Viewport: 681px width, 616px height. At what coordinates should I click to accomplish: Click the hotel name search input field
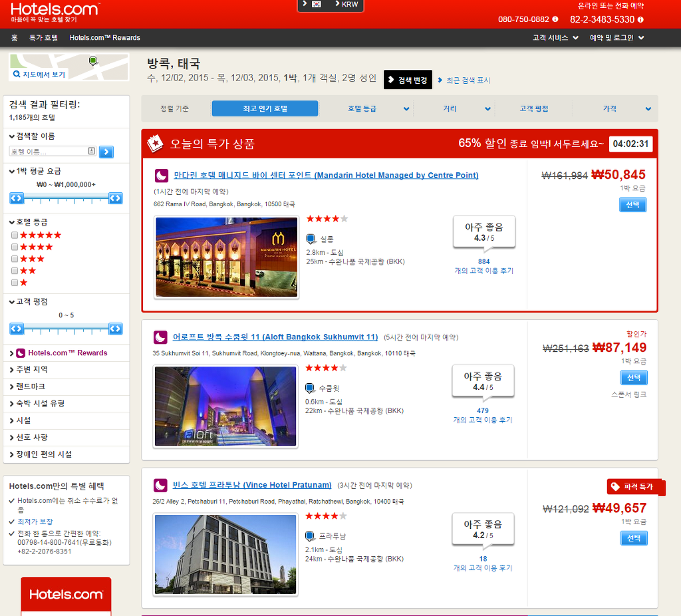(x=53, y=151)
